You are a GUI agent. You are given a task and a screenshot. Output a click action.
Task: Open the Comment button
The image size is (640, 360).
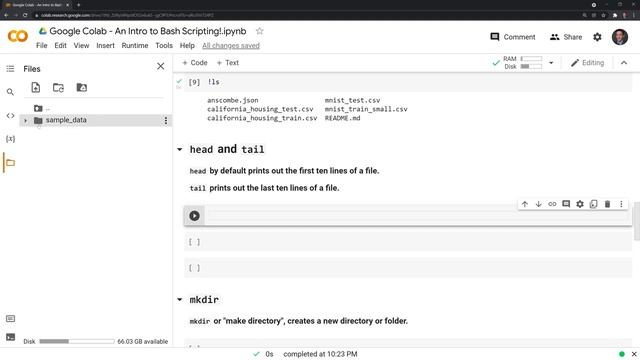[513, 37]
